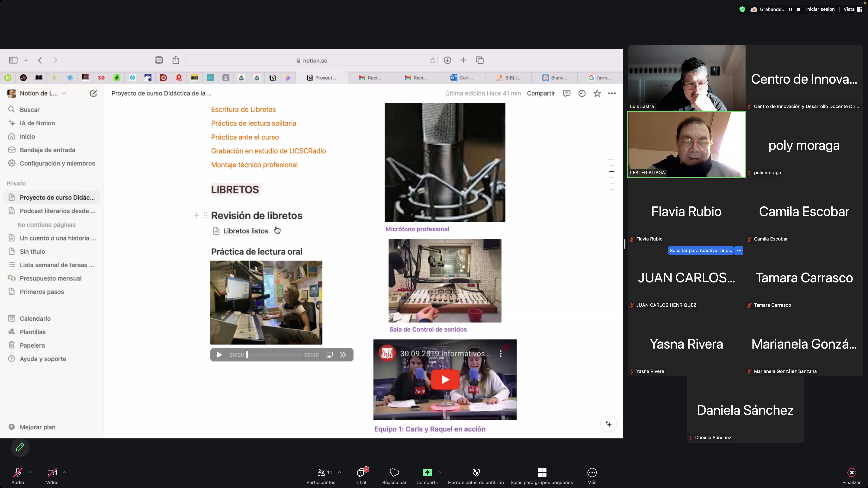This screenshot has height=488, width=868.
Task: Switch to the Corr... Outlook tab
Action: 462,78
